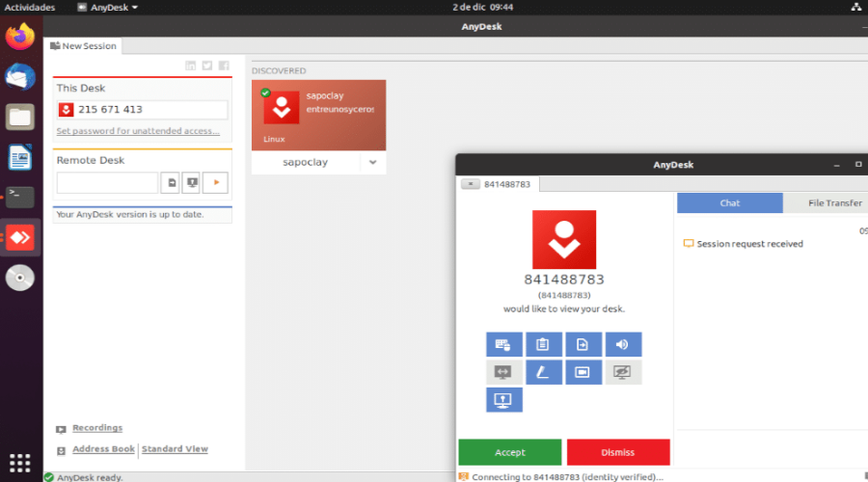Share via Facebook icon

tap(224, 66)
